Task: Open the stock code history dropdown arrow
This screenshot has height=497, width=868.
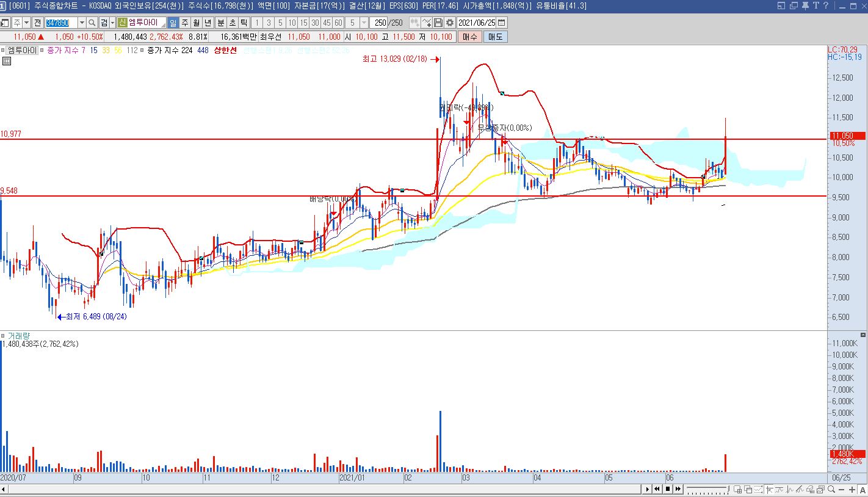Action: 82,23
